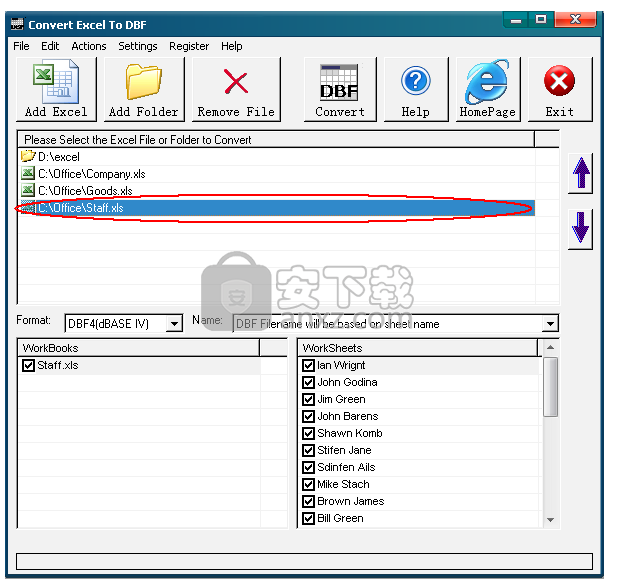Toggle the Bill Green worksheet checkbox
The width and height of the screenshot is (618, 586).
point(308,518)
